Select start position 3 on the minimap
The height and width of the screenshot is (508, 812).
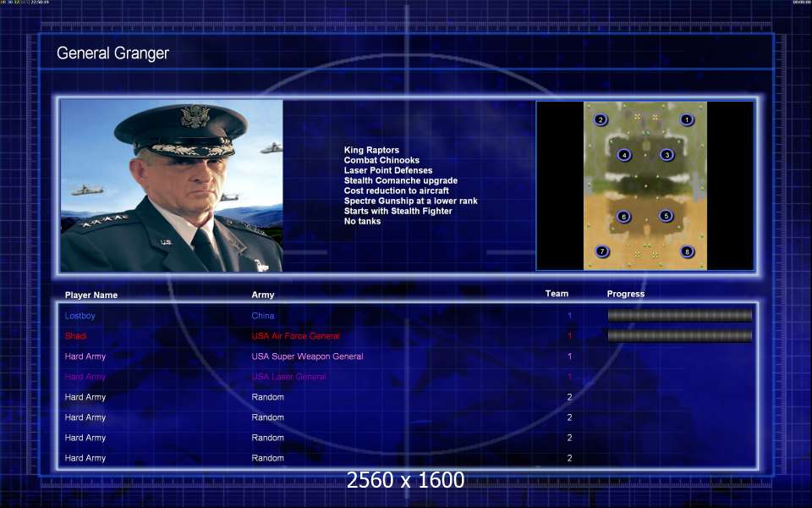point(667,154)
